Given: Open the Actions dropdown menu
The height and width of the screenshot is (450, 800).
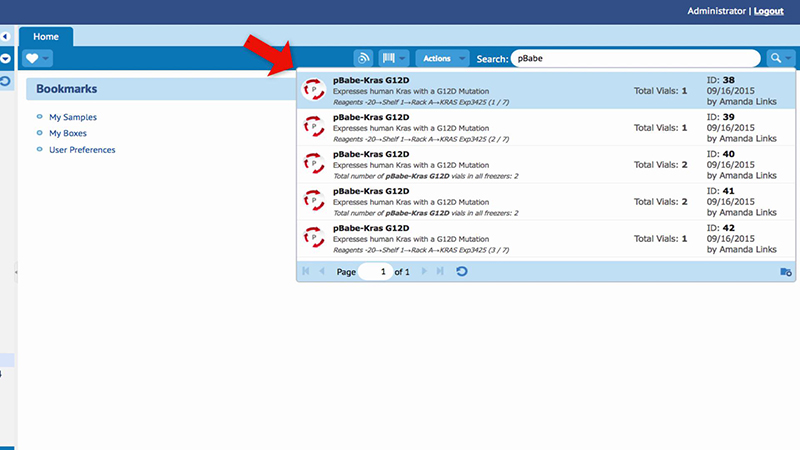Looking at the screenshot, I should (x=442, y=58).
